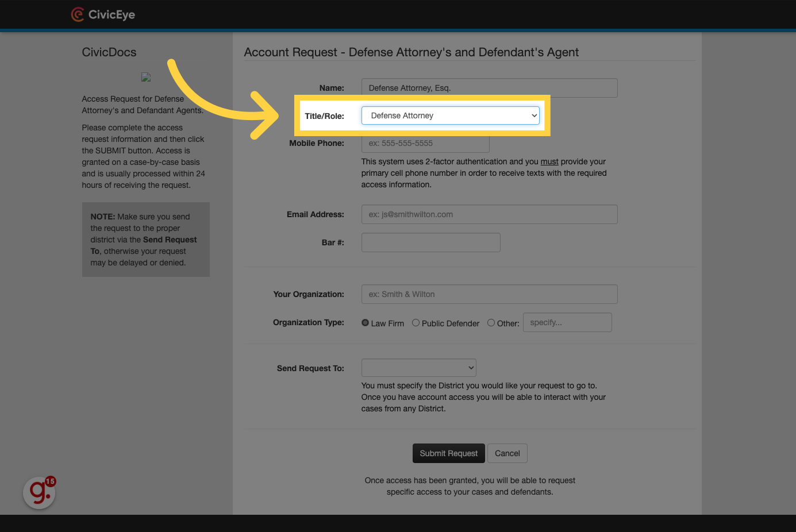Focus the Your Organization field

pyautogui.click(x=490, y=294)
